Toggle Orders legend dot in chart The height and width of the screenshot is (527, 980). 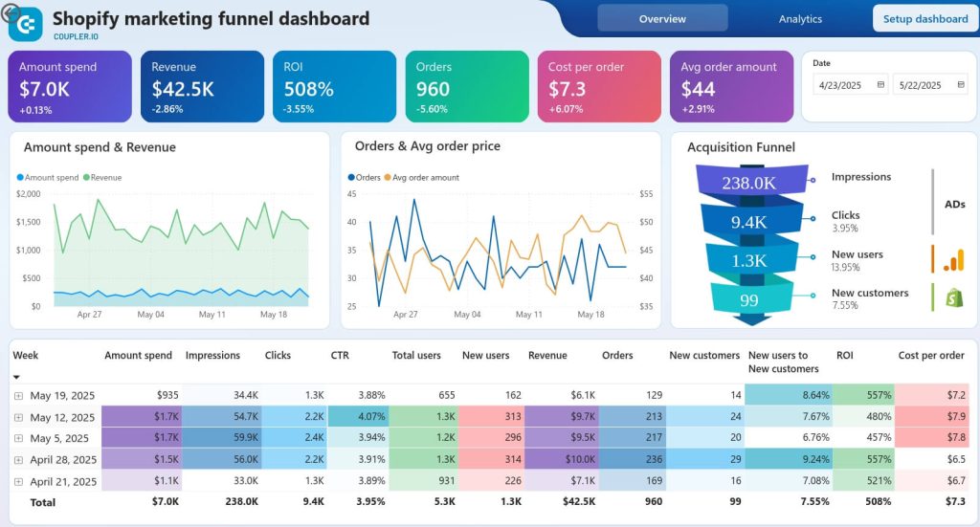tap(351, 177)
